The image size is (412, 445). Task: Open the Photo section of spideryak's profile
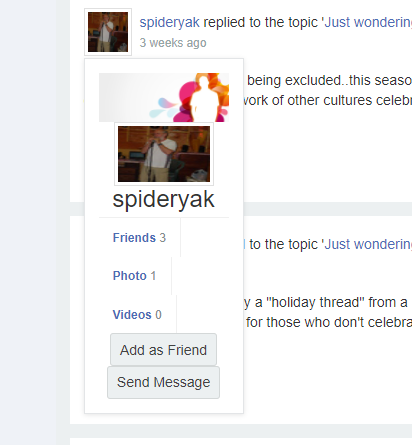pos(134,276)
